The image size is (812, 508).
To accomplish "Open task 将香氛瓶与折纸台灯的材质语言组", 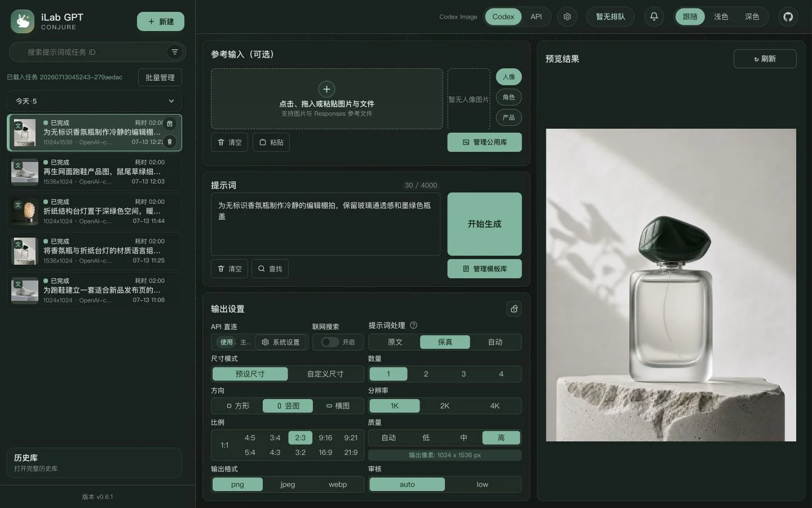I will coord(94,251).
